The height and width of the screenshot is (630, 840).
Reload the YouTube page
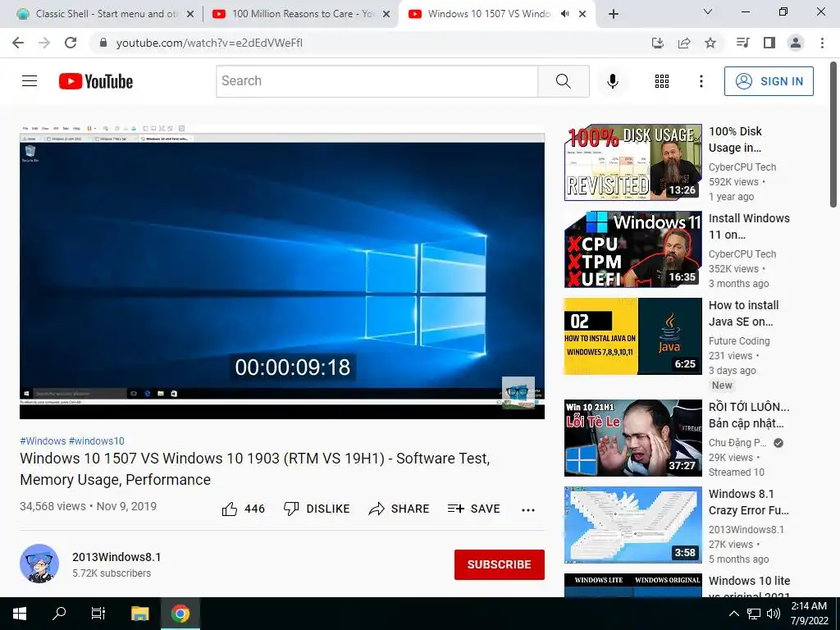click(x=71, y=43)
